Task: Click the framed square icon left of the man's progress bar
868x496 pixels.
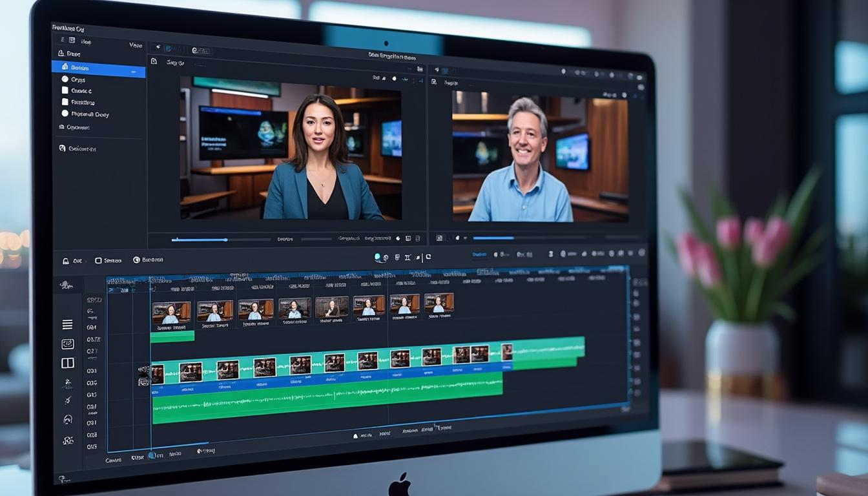Action: click(440, 238)
